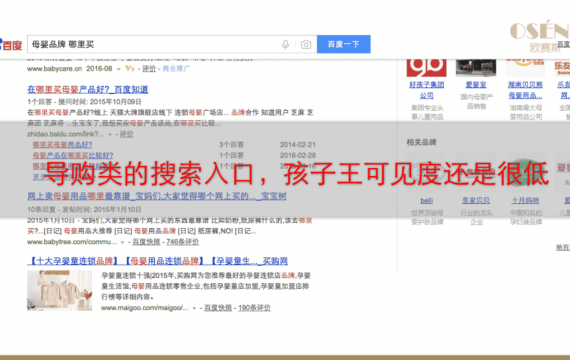Open the 746条评价 reviews link
This screenshot has height=360, width=570.
(182, 242)
